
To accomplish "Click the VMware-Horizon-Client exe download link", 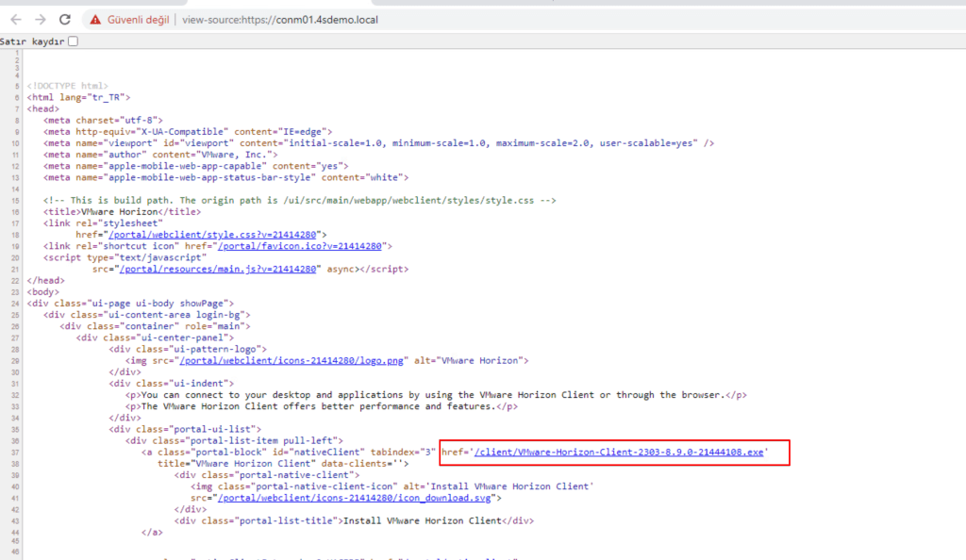I will [x=618, y=453].
